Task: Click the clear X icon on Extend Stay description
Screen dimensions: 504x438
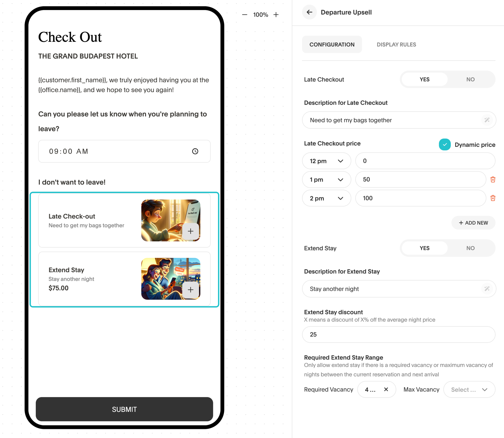Action: [x=486, y=289]
